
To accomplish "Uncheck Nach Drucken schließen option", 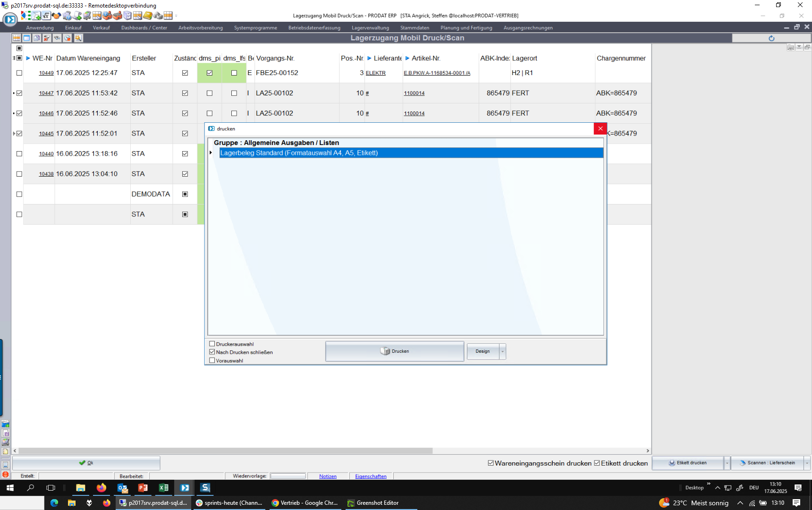I will pyautogui.click(x=212, y=352).
